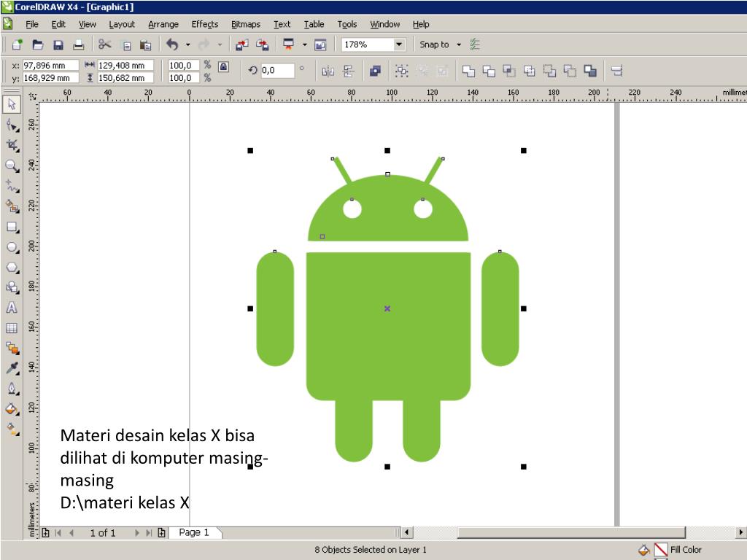This screenshot has height=560, width=747.
Task: Open the Outline pen tool
Action: [12, 389]
